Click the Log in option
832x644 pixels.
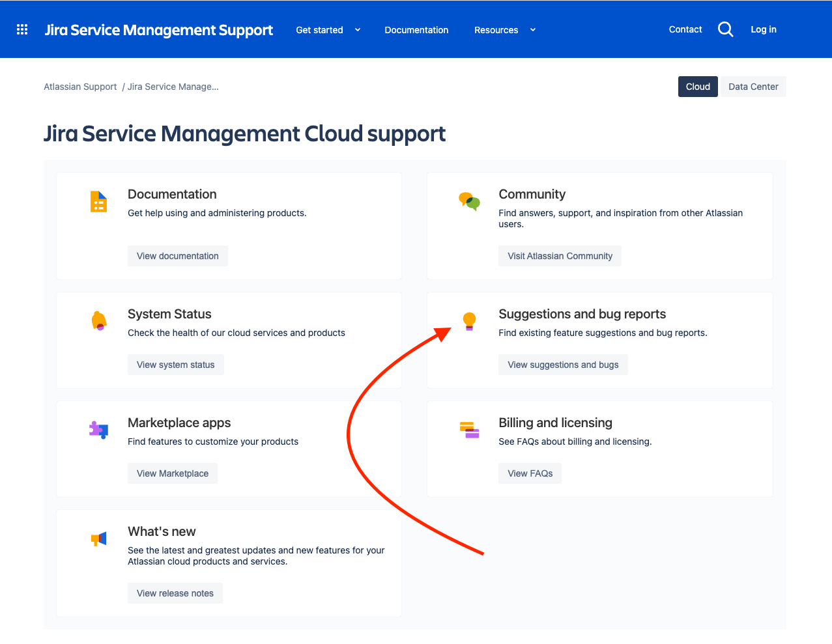click(763, 29)
